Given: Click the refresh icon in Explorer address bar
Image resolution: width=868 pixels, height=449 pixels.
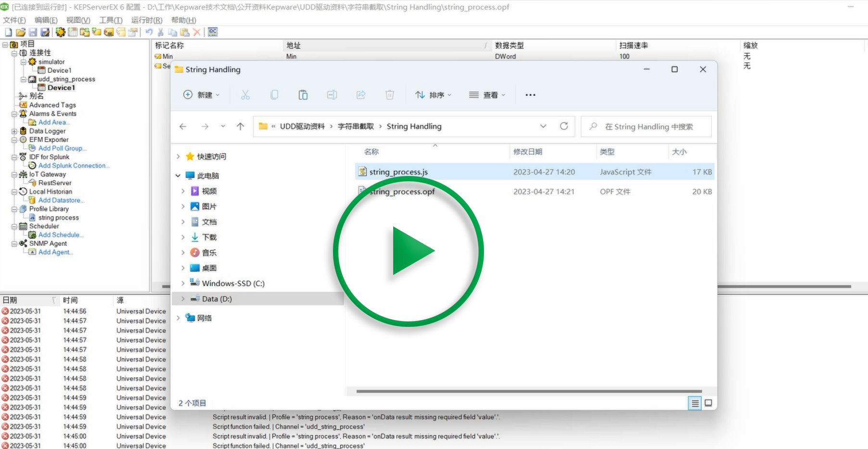Looking at the screenshot, I should [x=564, y=126].
